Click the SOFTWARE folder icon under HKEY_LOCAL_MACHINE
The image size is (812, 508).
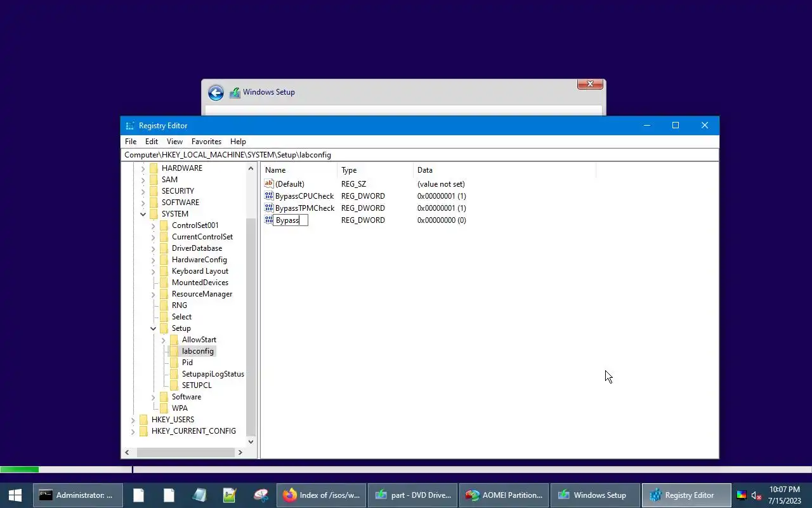tap(154, 203)
